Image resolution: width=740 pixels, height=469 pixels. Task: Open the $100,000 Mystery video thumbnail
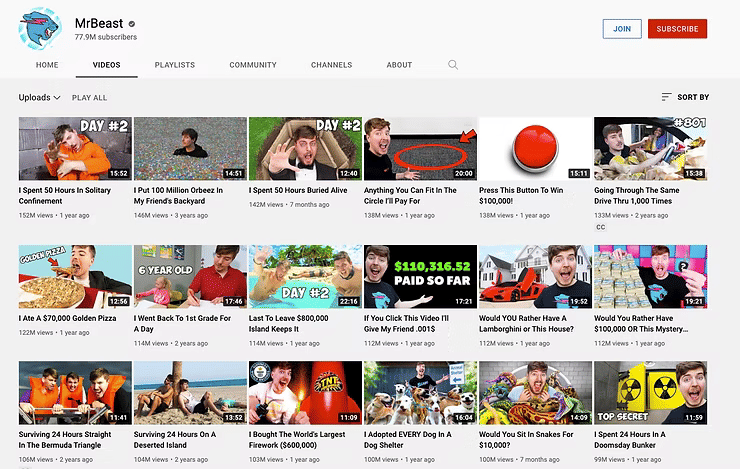click(650, 276)
